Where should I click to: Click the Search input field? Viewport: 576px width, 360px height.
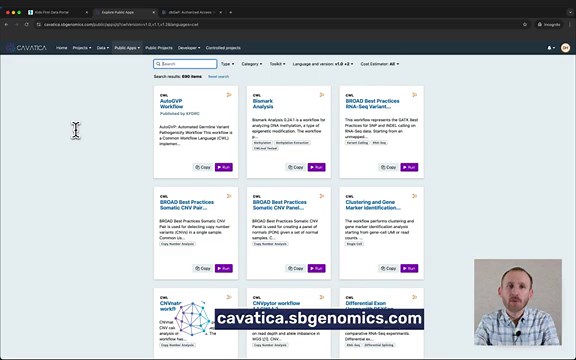[185, 64]
